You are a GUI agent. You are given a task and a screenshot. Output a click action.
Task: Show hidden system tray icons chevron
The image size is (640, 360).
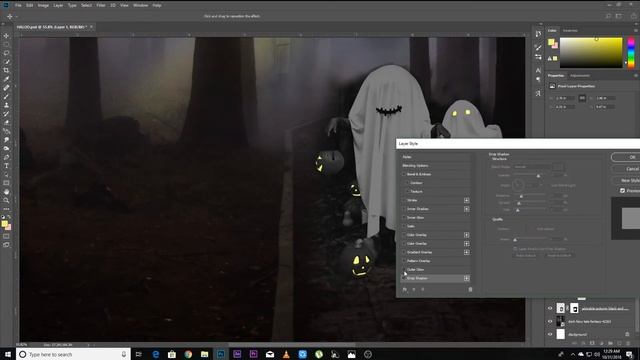(572, 354)
